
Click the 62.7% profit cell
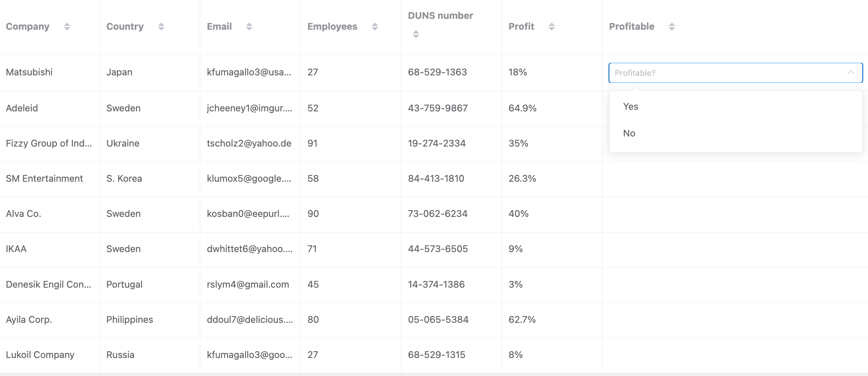tap(522, 320)
